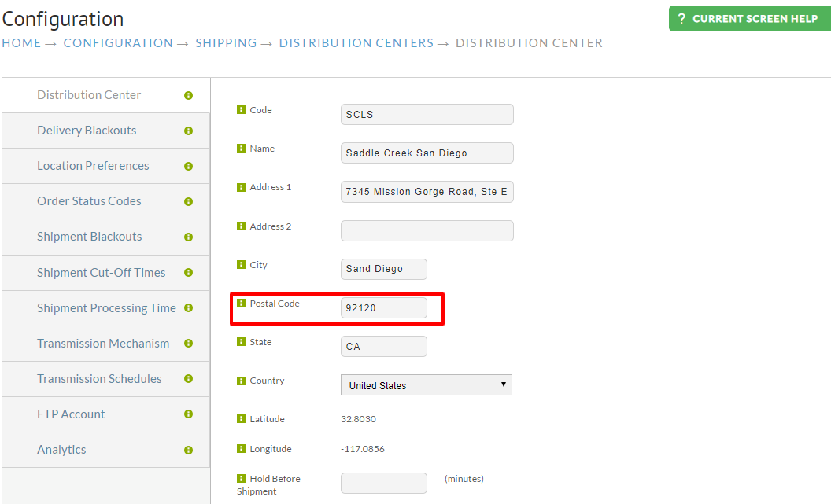Select the Order Status Codes tab
Viewport: 831px width, 504px height.
[106, 201]
